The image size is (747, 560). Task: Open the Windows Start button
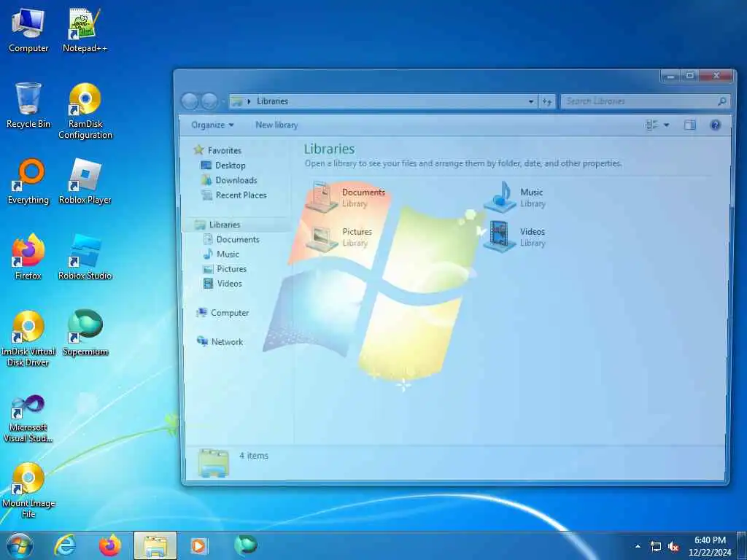point(19,545)
